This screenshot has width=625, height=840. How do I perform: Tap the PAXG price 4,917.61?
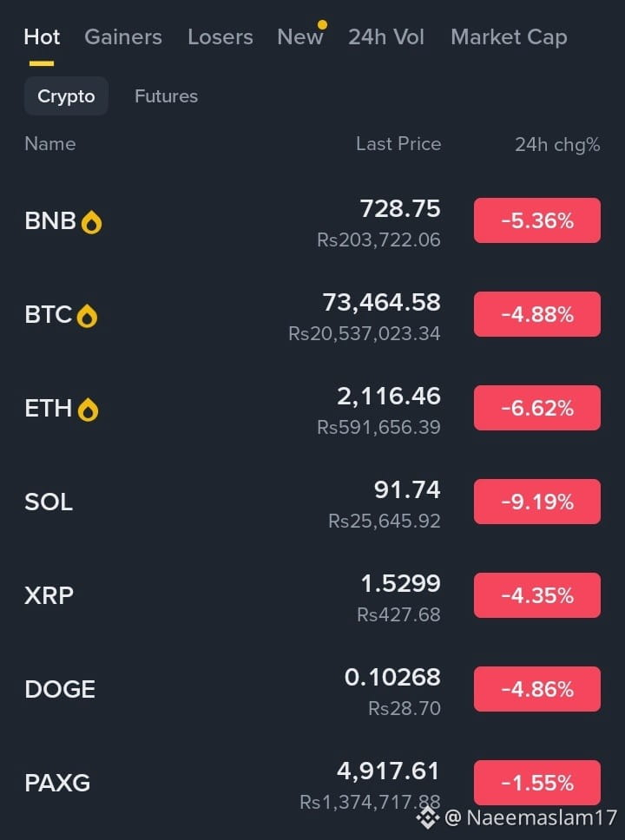(x=388, y=771)
